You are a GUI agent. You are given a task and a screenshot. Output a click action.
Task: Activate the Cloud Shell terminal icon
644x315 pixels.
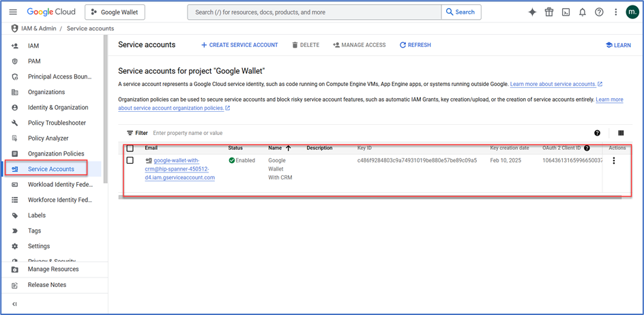coord(566,12)
